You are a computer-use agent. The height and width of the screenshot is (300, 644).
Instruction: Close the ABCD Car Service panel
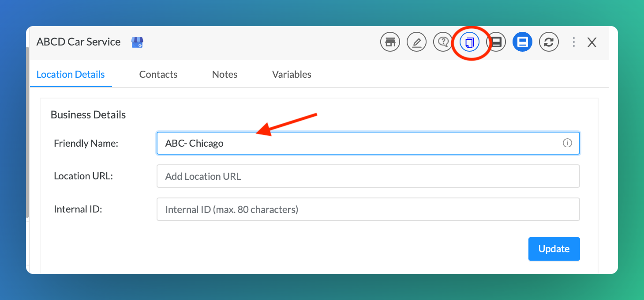(x=592, y=42)
